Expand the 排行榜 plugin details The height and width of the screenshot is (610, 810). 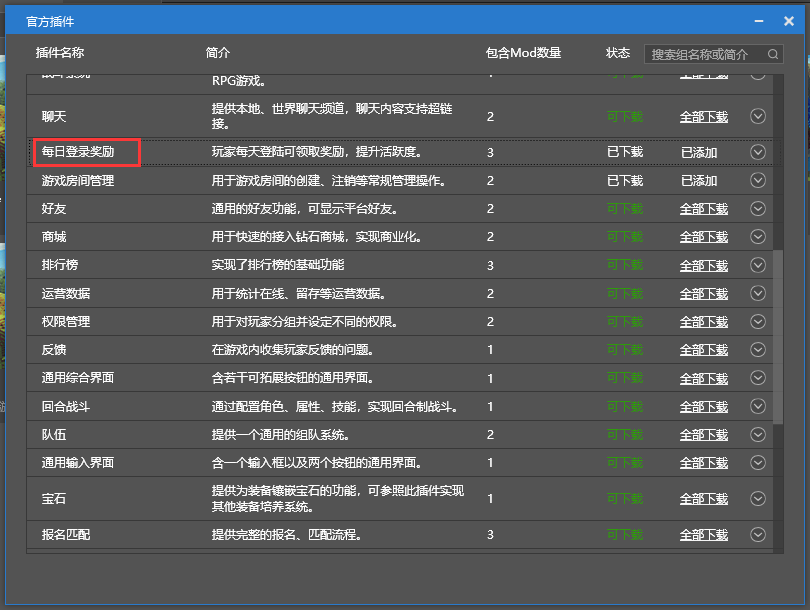coord(757,265)
